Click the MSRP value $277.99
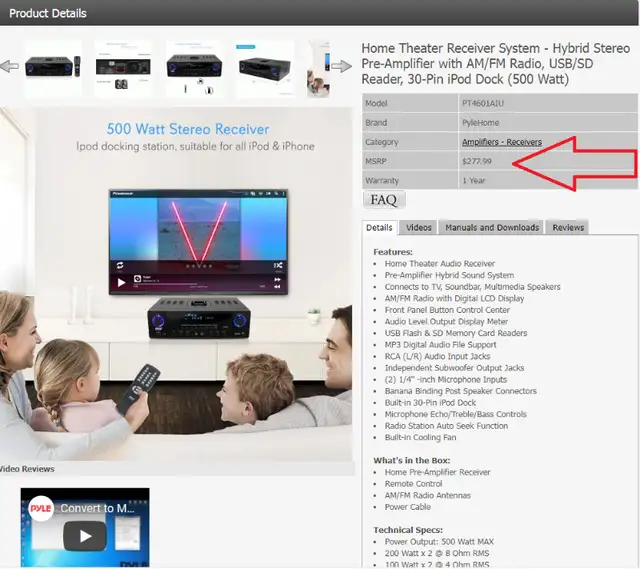This screenshot has height=569, width=640. pos(477,161)
